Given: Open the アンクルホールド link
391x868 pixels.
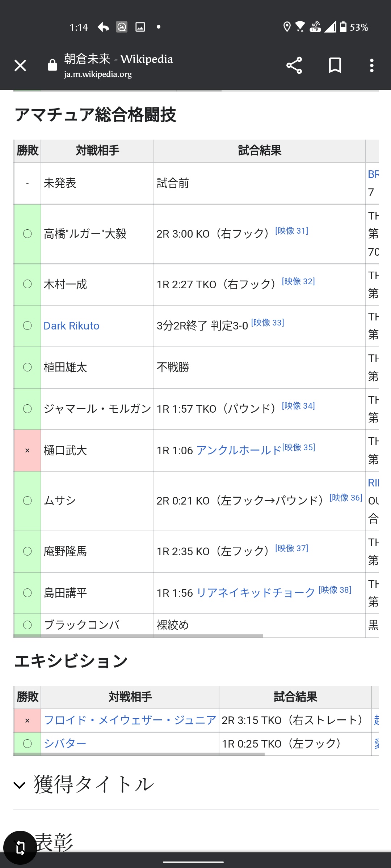Looking at the screenshot, I should 239,450.
